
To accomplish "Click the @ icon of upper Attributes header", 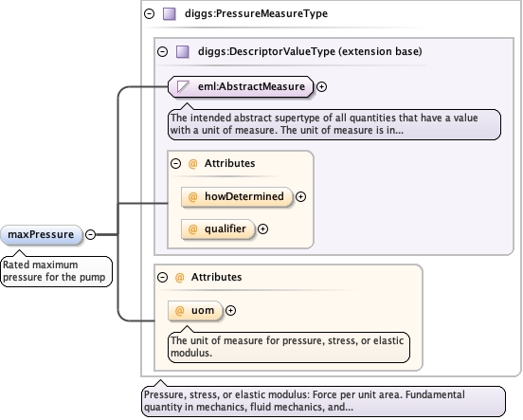I will click(192, 164).
